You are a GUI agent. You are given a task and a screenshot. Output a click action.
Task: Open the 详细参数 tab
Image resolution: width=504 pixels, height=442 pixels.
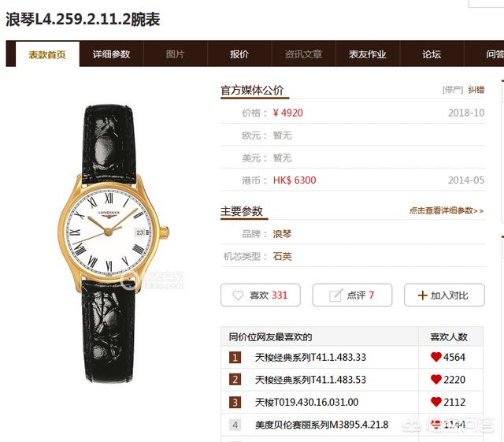[111, 54]
